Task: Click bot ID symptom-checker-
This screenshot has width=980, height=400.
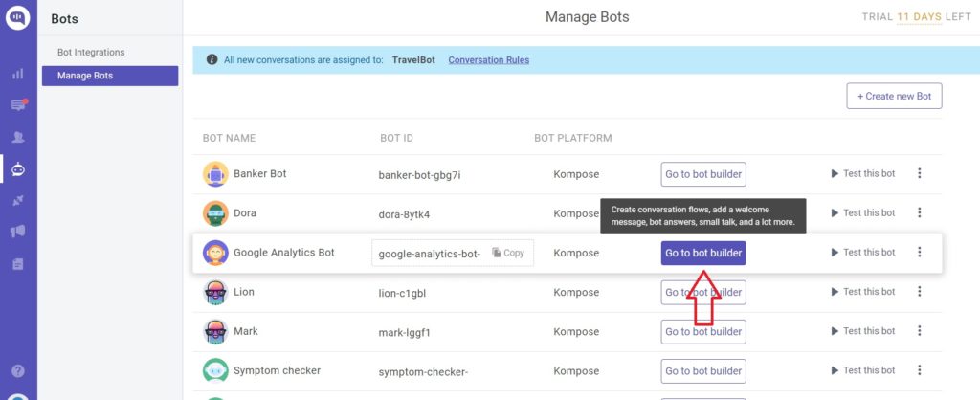Action: (423, 372)
